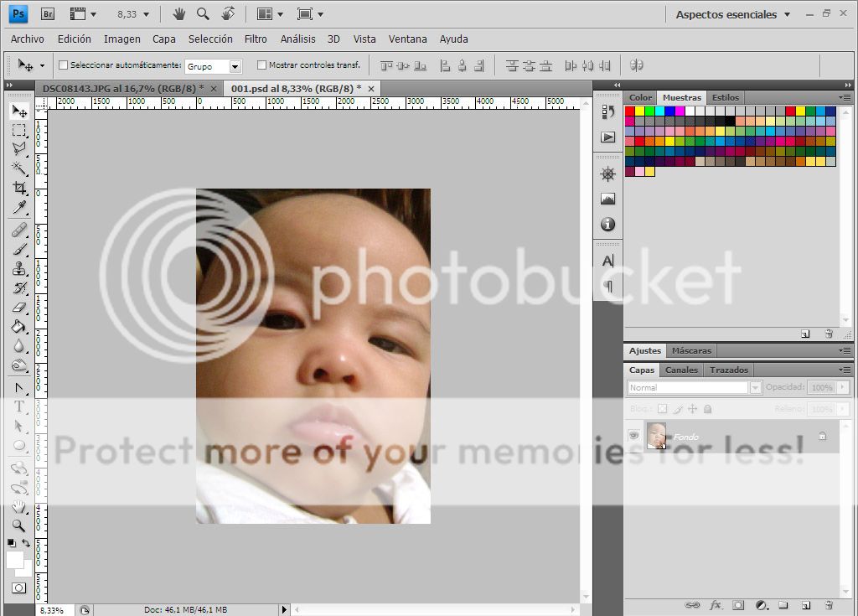This screenshot has width=858, height=616.
Task: Pick the Path Selection arrow tool
Action: pos(19,426)
